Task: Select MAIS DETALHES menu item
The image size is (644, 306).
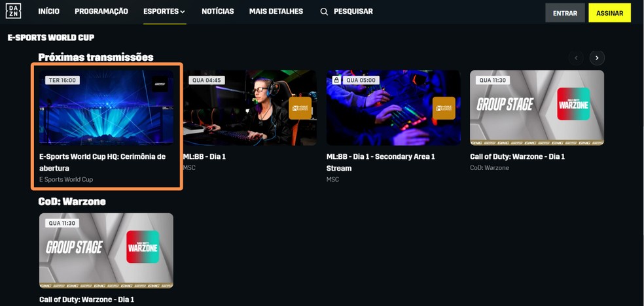Action: click(x=276, y=12)
